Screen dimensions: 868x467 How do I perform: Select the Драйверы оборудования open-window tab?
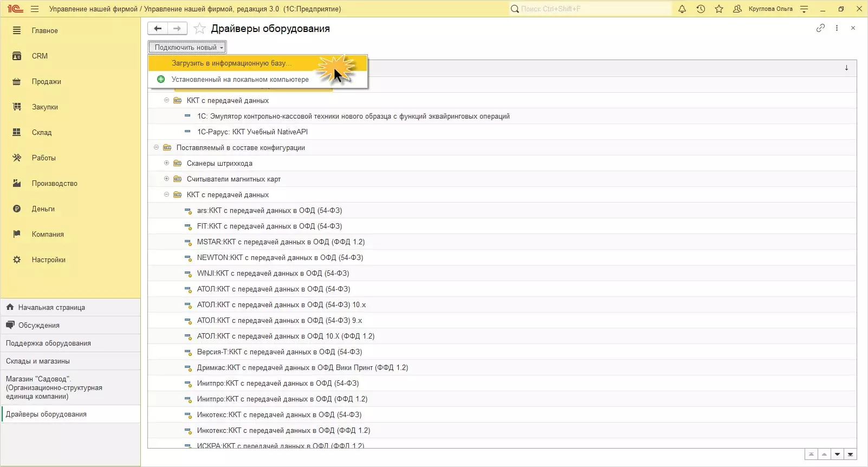click(70, 414)
